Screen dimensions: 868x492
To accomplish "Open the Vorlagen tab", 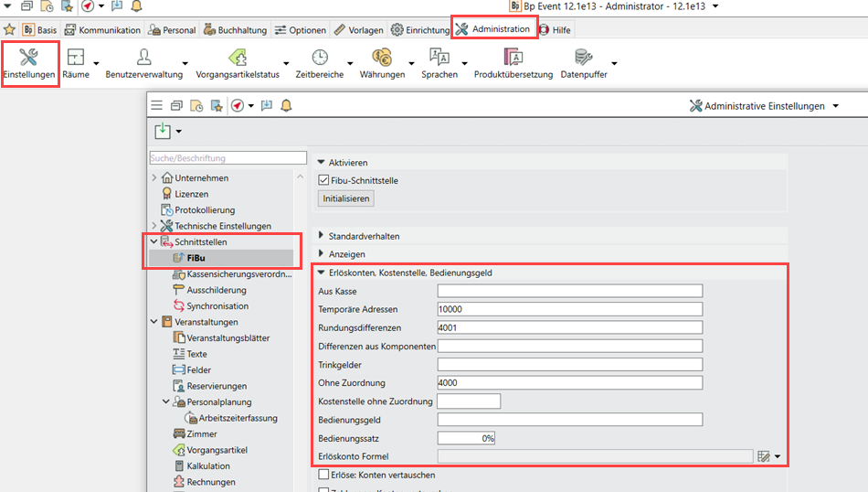I will [x=358, y=30].
